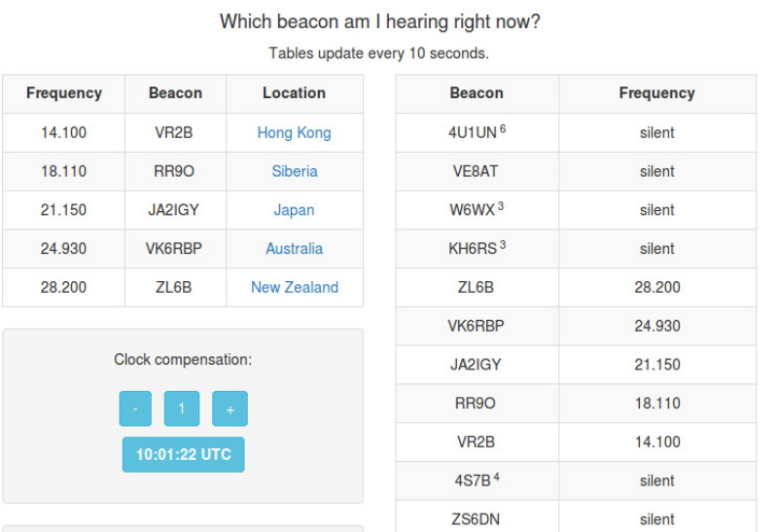Follow the New Zealand location link
Screen dimensions: 778x532
coord(294,288)
